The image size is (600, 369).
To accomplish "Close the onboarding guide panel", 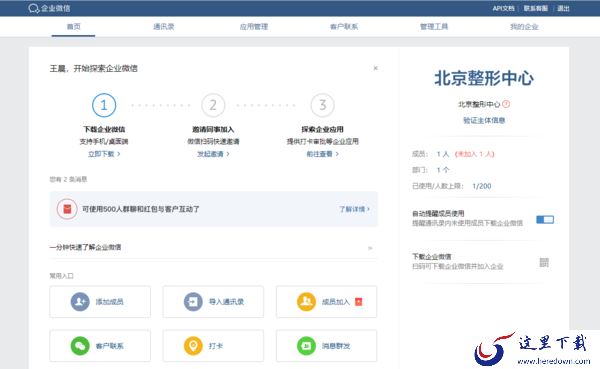I will pyautogui.click(x=375, y=68).
